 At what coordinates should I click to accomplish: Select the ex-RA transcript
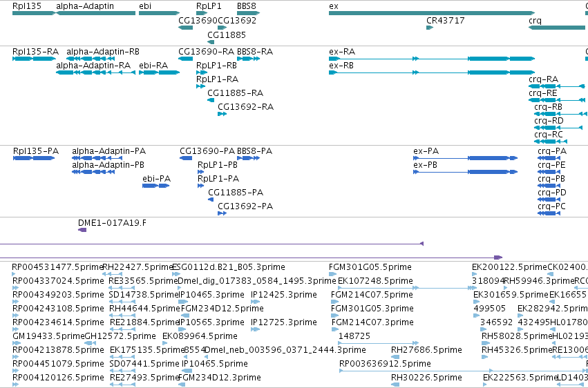(432, 59)
